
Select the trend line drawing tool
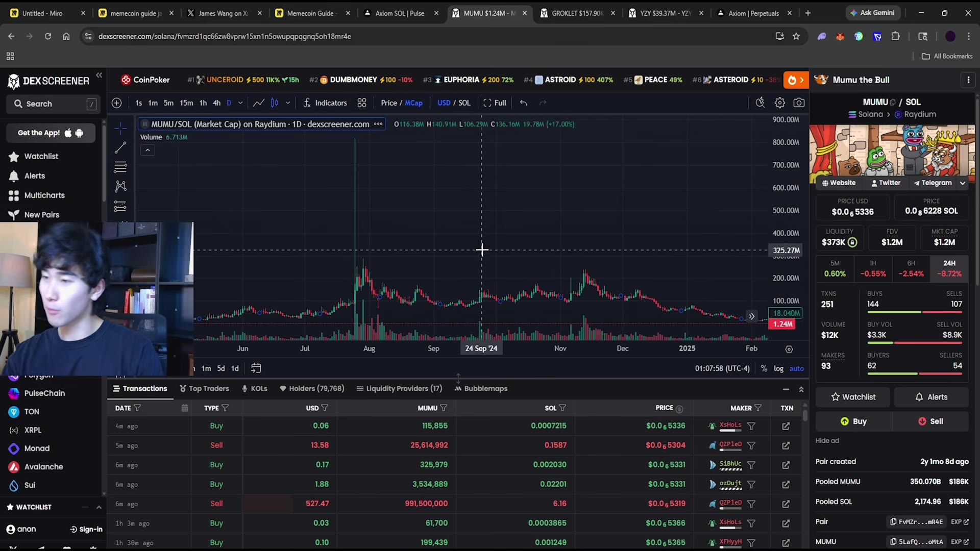pyautogui.click(x=120, y=147)
